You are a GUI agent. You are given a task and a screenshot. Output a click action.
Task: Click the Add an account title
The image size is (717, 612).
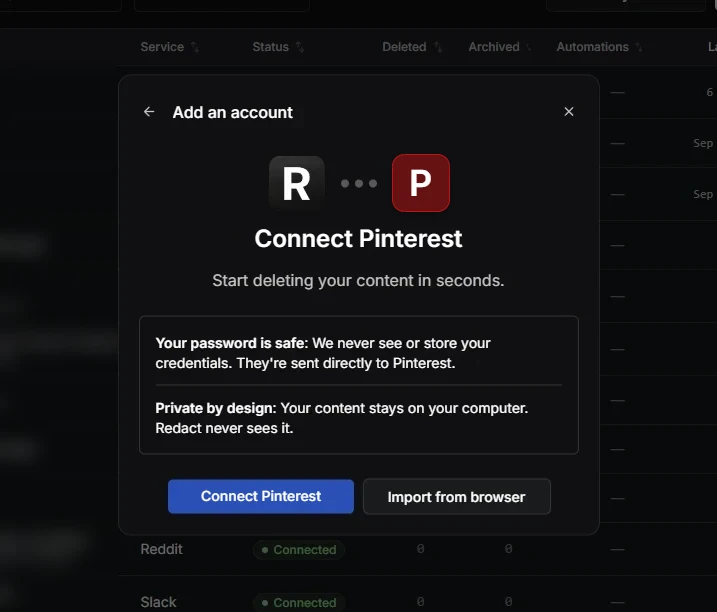233,113
